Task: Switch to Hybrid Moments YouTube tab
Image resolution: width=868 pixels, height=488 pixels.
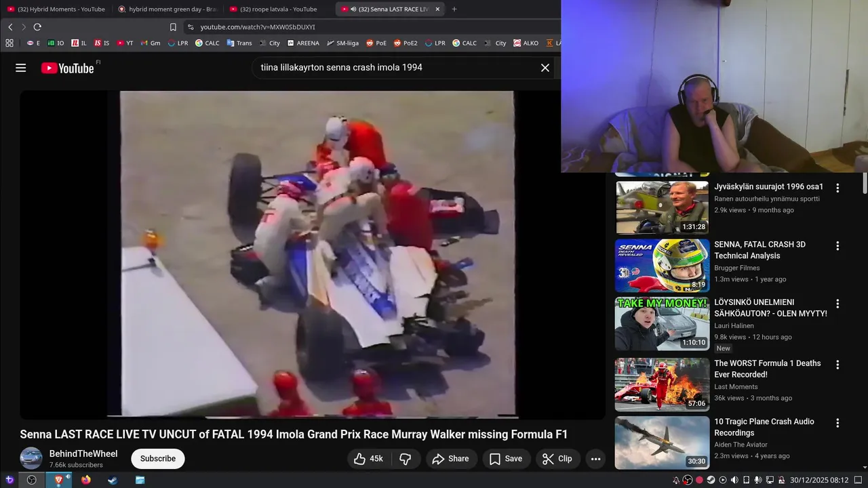Action: [56, 9]
